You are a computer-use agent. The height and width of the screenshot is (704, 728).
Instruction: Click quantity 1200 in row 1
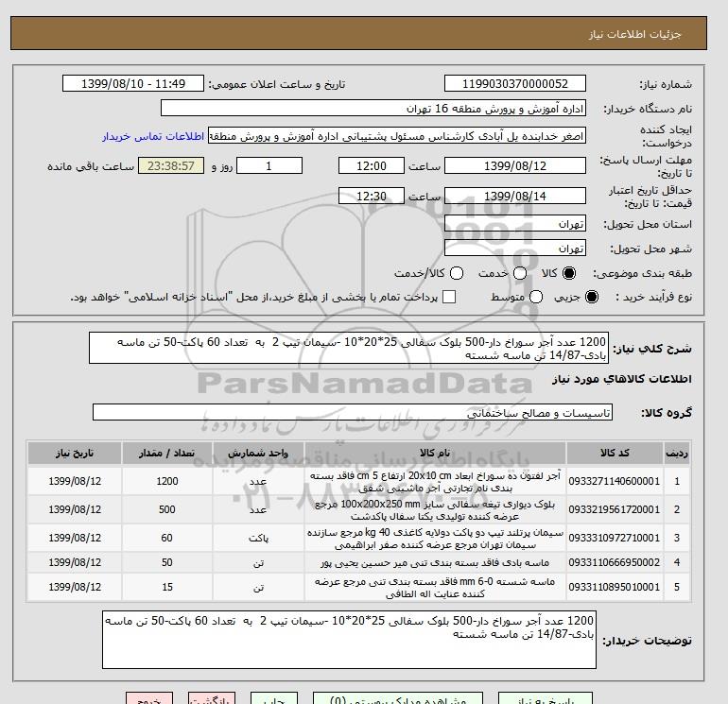(x=167, y=481)
